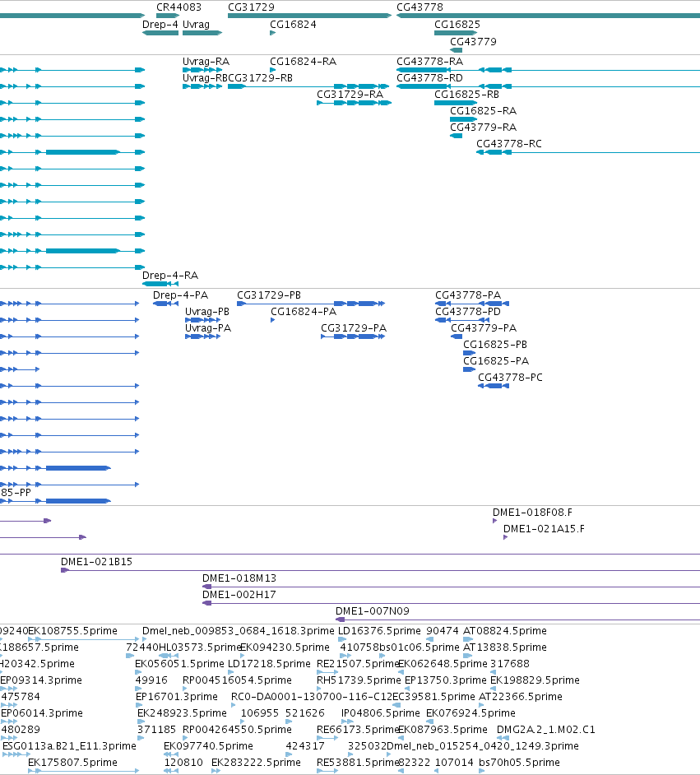Open the AT08824.5prime EST label
Screen dimensions: 700x775
pos(505,631)
